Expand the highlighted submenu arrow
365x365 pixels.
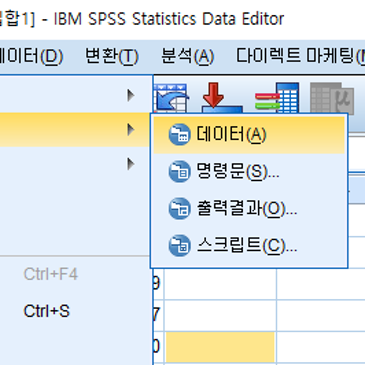pos(131,130)
